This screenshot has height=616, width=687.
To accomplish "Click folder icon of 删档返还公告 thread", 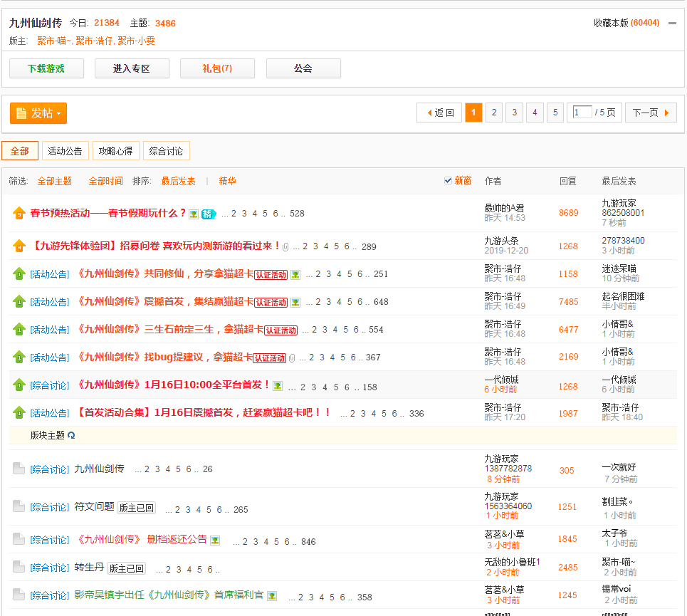I will tap(19, 539).
